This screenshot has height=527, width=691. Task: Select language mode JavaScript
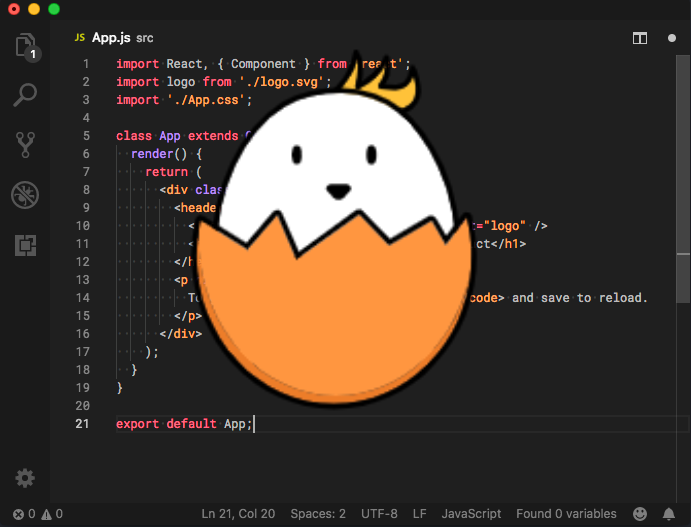coord(471,514)
